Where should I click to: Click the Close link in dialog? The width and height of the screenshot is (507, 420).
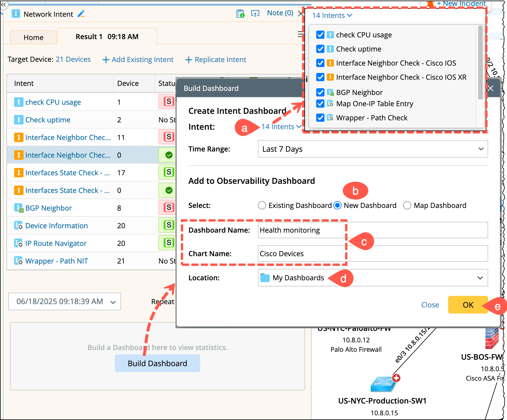point(430,305)
